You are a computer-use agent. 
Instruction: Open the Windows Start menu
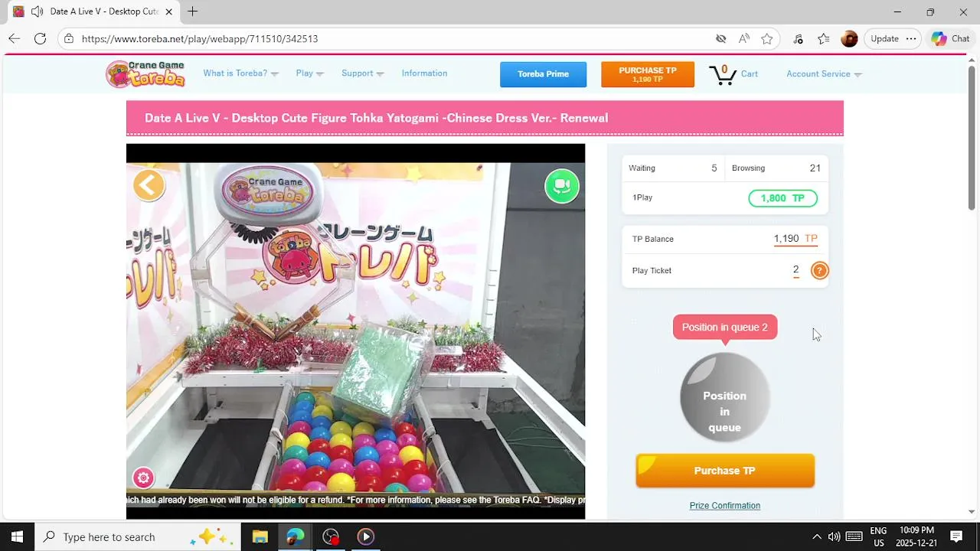[x=17, y=536]
